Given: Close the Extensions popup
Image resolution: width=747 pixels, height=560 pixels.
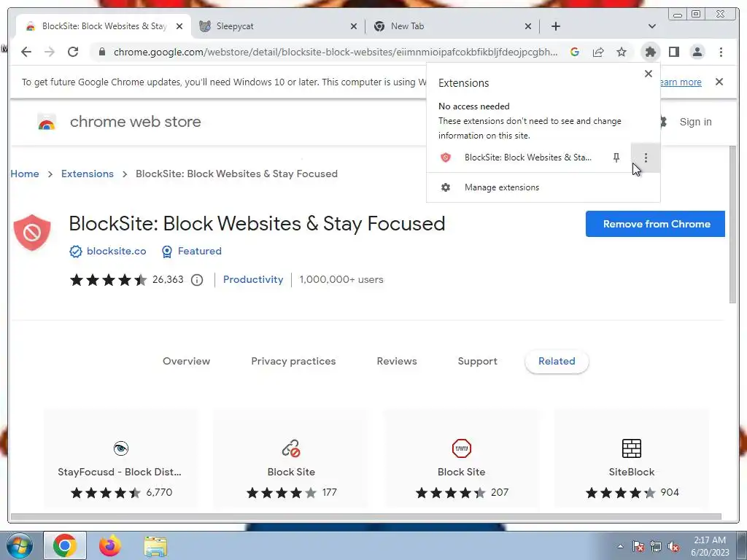Looking at the screenshot, I should point(649,74).
